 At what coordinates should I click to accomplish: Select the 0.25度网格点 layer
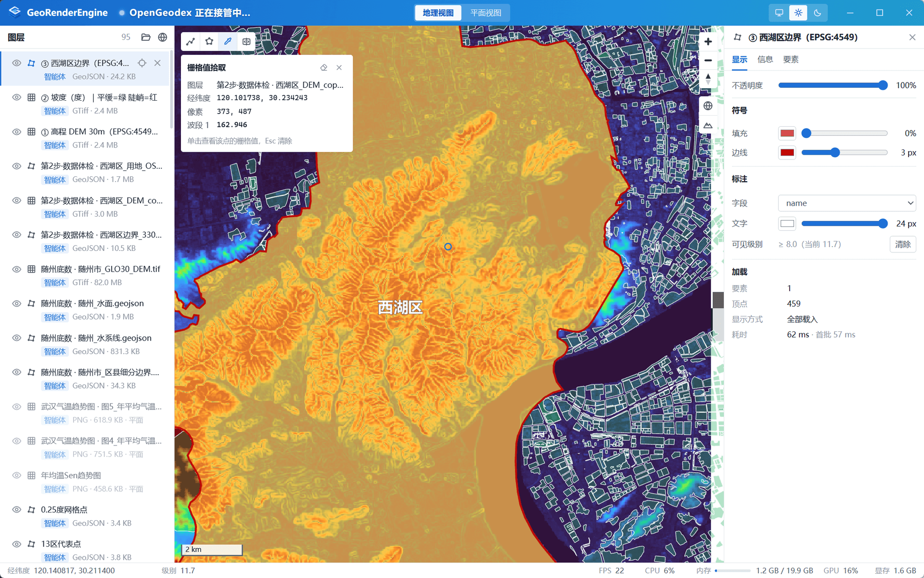click(x=86, y=516)
